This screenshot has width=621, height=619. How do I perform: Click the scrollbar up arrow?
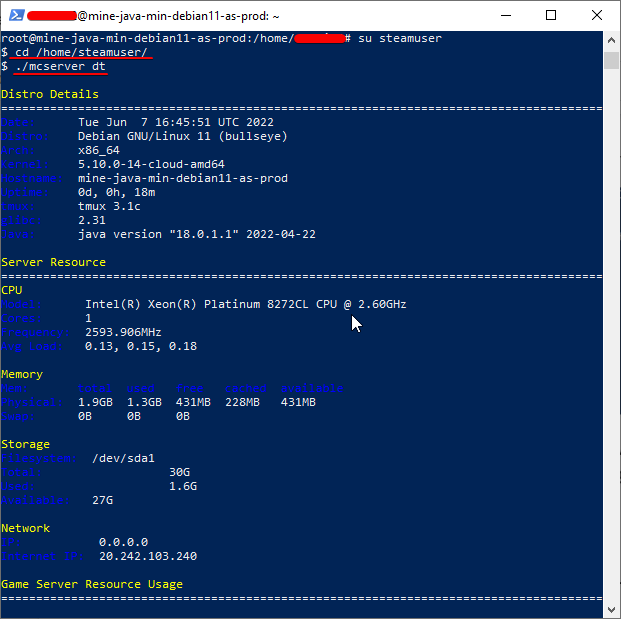(611, 40)
